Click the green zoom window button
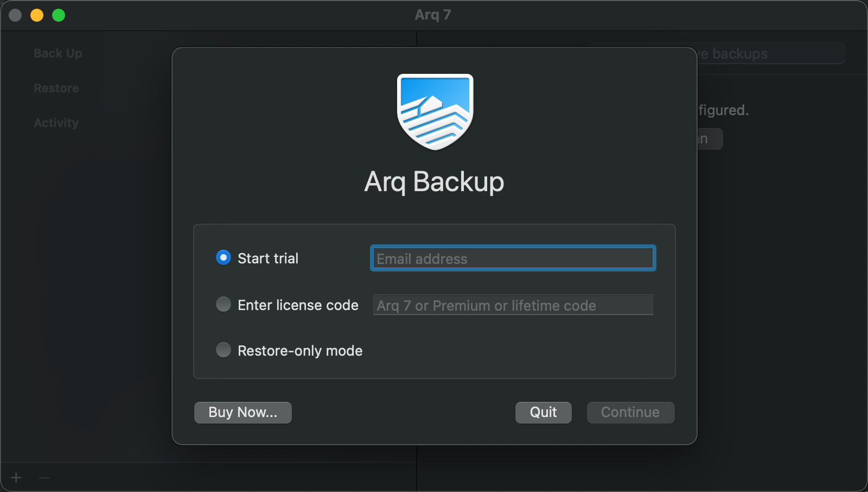Viewport: 868px width, 492px height. 59,15
